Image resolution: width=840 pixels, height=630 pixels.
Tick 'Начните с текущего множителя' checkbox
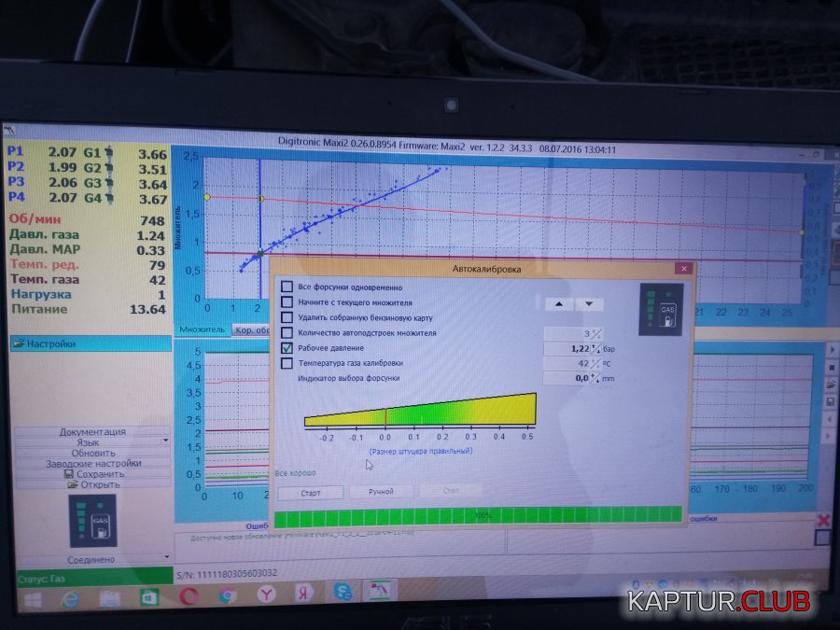287,302
